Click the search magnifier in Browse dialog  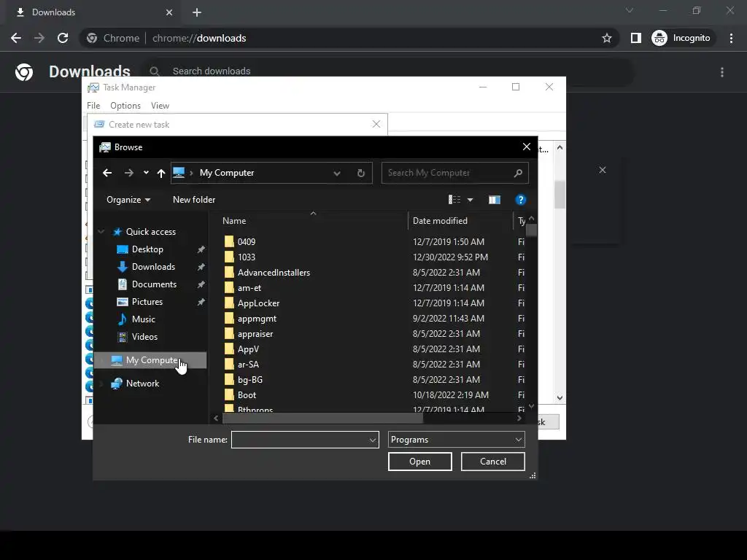519,174
